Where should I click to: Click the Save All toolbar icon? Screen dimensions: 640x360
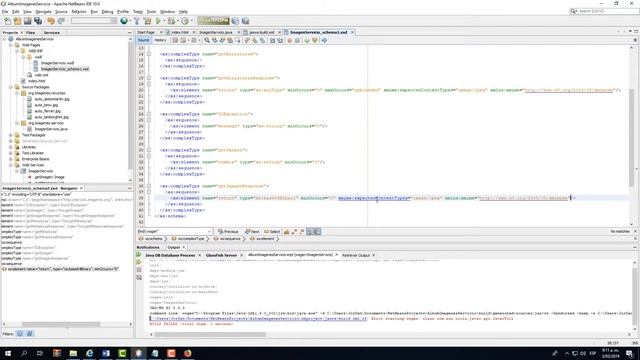point(38,21)
